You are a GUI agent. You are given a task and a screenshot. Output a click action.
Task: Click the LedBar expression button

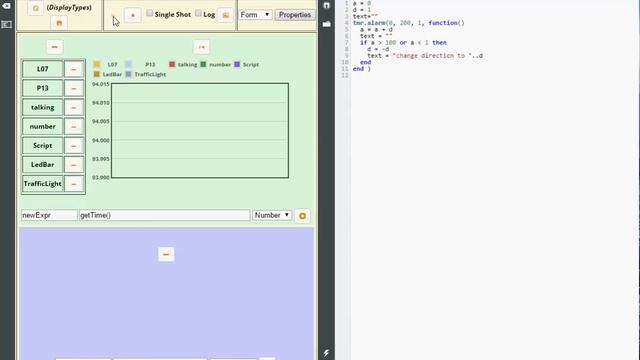[x=42, y=165]
